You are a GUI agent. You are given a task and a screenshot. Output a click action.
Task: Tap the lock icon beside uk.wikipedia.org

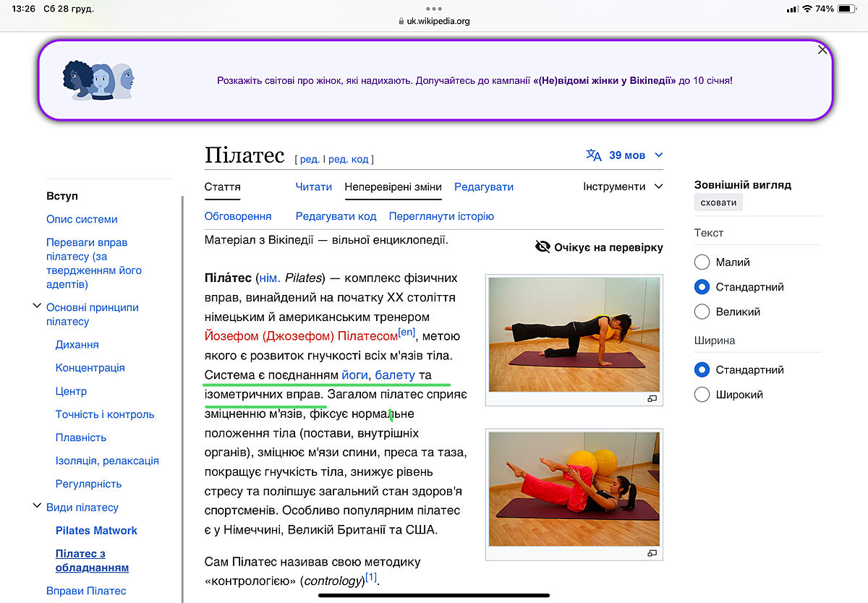(x=401, y=22)
